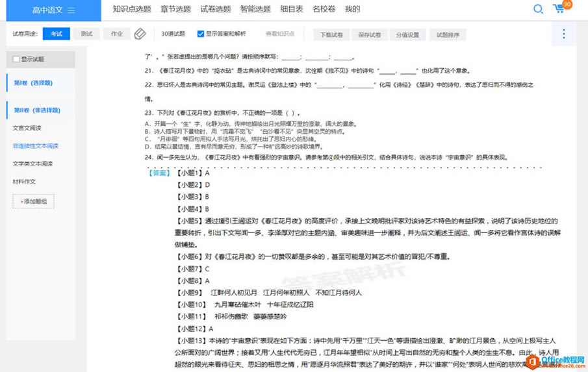Click answer line 【小题12】A
The width and height of the screenshot is (588, 372).
194,329
